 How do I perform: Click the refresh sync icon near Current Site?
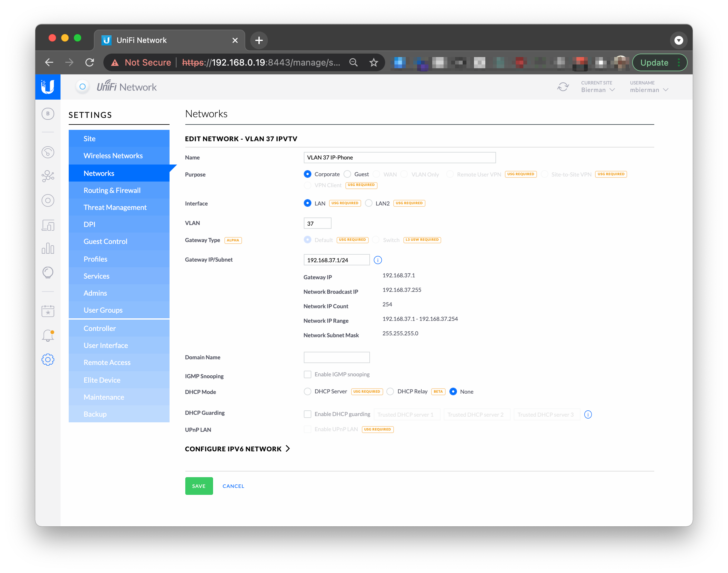click(563, 87)
